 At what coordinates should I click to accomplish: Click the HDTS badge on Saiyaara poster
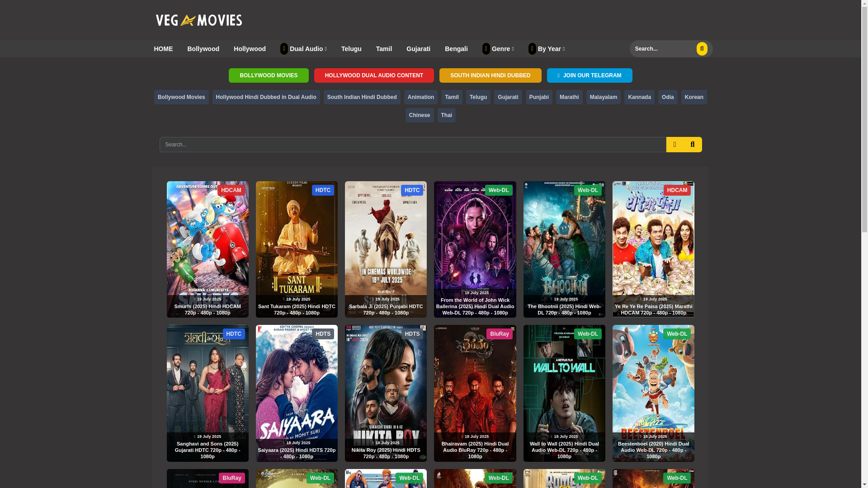(x=323, y=334)
